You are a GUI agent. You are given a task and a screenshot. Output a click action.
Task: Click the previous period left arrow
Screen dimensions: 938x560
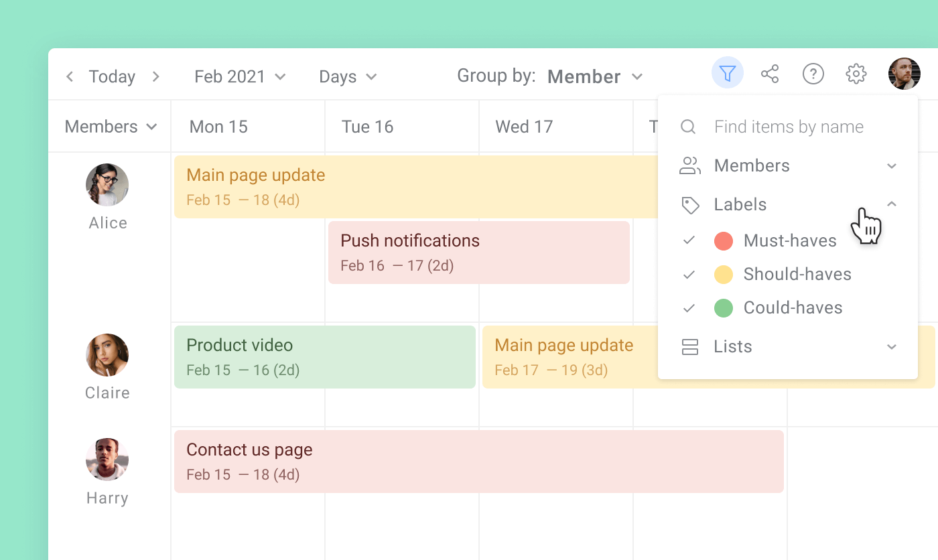pos(70,77)
